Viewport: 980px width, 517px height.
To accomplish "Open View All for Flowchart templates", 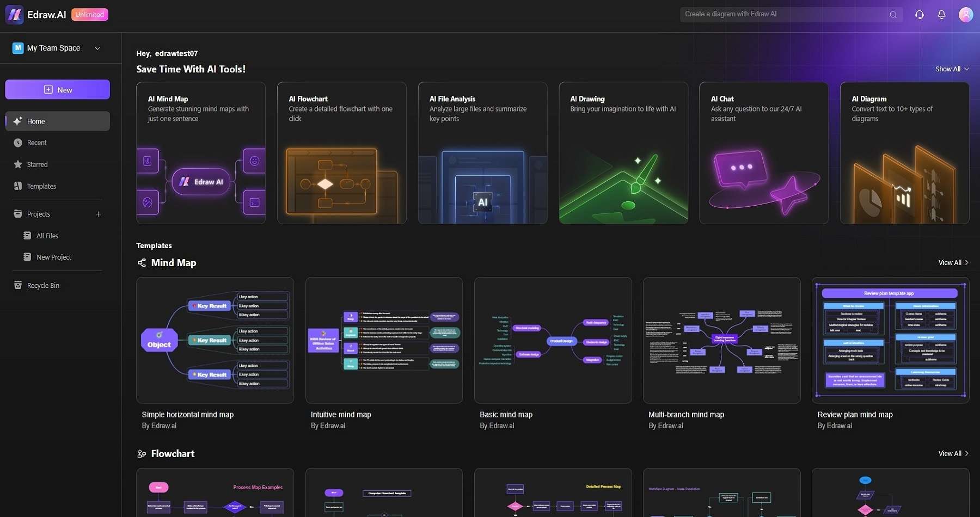I will [953, 454].
